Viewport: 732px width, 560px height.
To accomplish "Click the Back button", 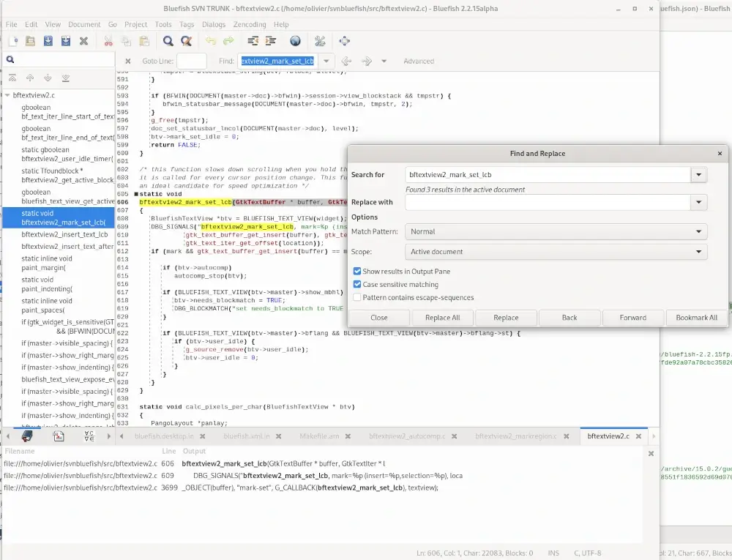I will pos(569,318).
